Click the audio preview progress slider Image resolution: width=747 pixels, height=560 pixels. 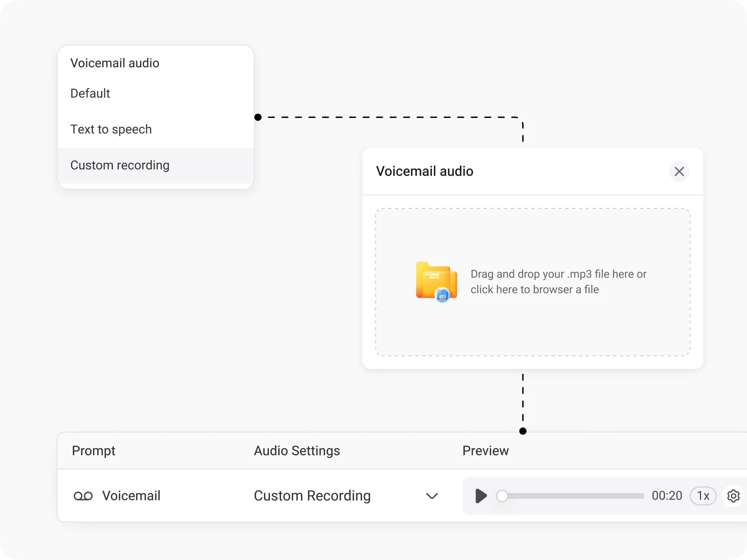click(570, 496)
